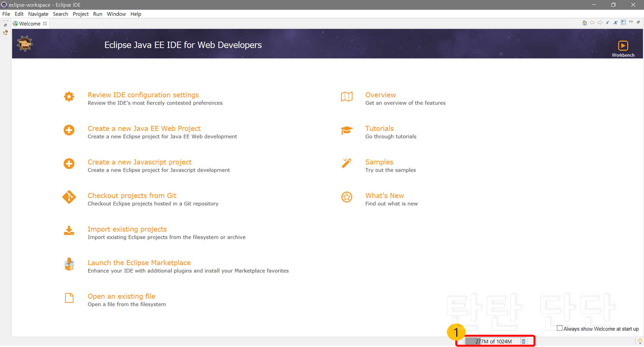Click Create a new Javascript project link
This screenshot has width=644, height=347.
(139, 162)
